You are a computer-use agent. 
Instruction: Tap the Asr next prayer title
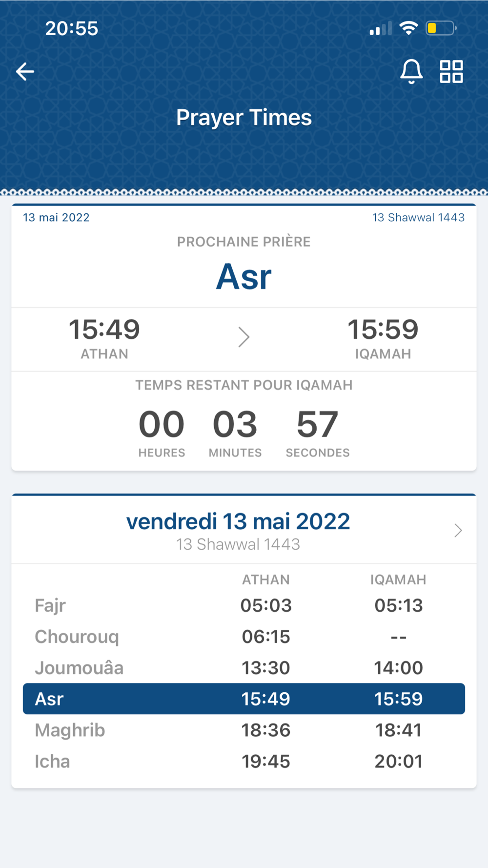[x=244, y=277]
